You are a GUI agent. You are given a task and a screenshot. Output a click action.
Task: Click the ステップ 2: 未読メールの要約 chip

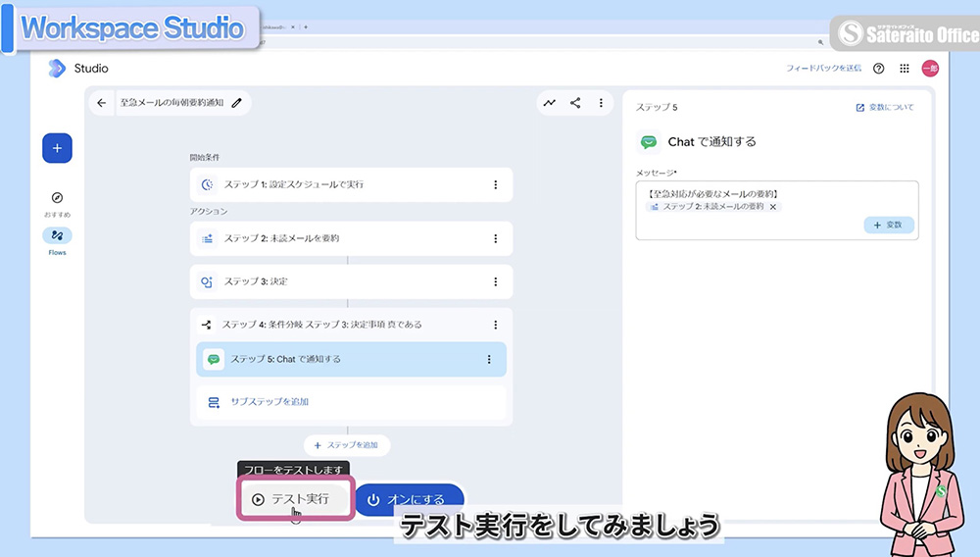point(712,207)
